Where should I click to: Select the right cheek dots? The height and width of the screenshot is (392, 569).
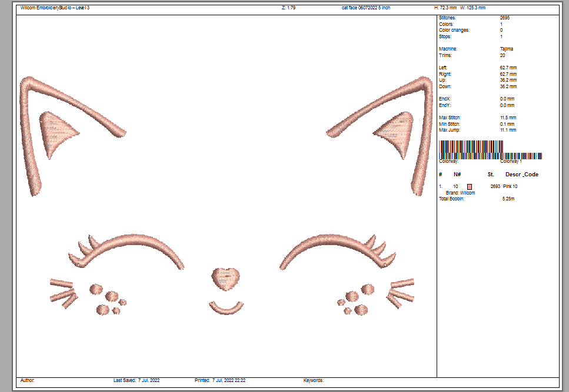click(354, 300)
